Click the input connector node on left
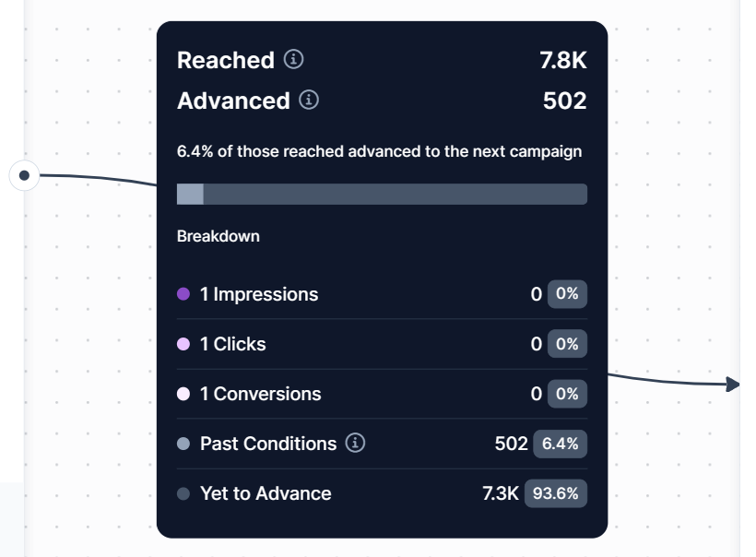Image resolution: width=756 pixels, height=557 pixels. coord(24,174)
